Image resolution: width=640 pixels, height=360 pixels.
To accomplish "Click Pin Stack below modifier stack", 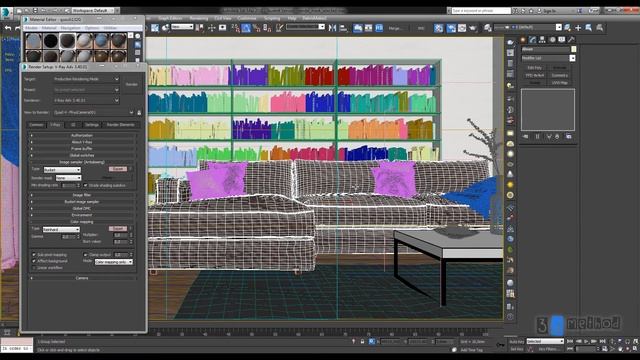I will (x=526, y=136).
